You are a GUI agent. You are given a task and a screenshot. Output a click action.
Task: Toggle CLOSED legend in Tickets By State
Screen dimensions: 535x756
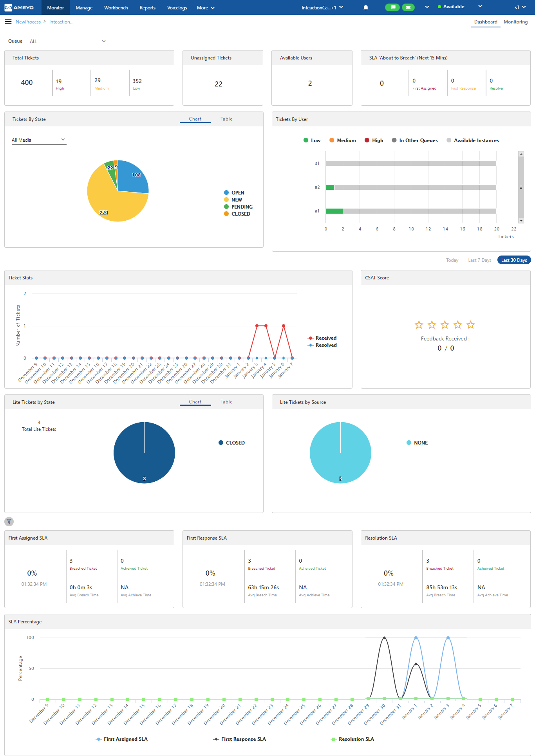tap(237, 214)
